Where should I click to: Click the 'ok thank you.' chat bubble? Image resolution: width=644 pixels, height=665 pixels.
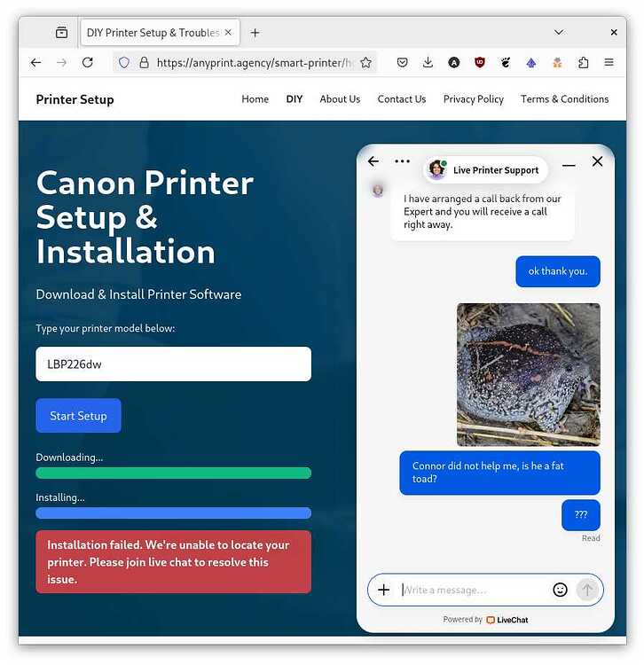(x=558, y=271)
